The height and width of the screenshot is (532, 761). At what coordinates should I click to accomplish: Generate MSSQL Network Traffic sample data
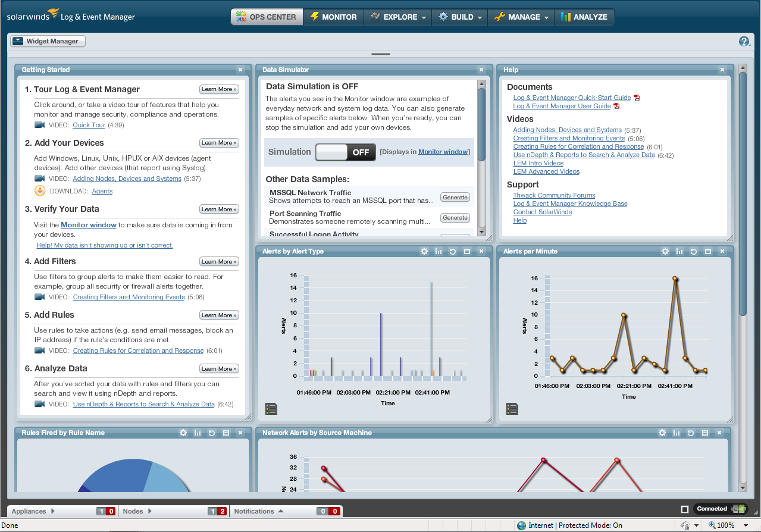tap(455, 196)
